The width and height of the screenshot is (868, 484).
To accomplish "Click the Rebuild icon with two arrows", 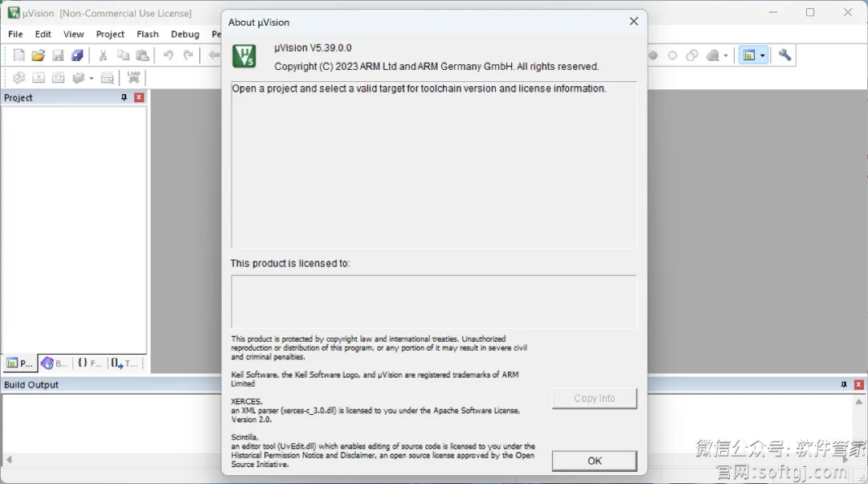I will [x=58, y=77].
